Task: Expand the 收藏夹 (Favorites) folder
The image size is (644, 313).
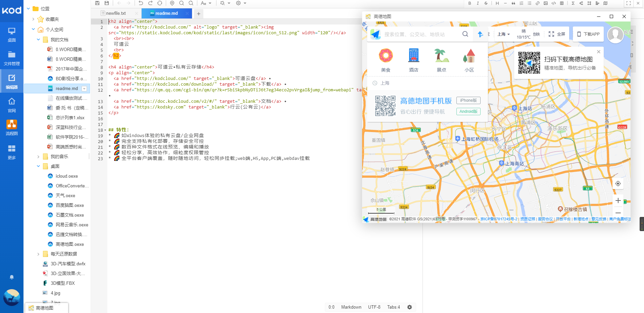Action: pyautogui.click(x=33, y=19)
